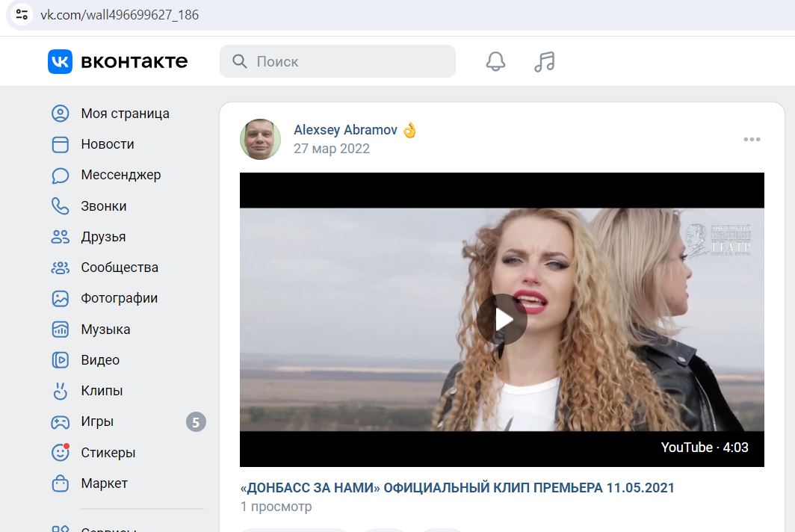Image resolution: width=795 pixels, height=532 pixels.
Task: Open the post's three-dot options menu
Action: point(752,140)
